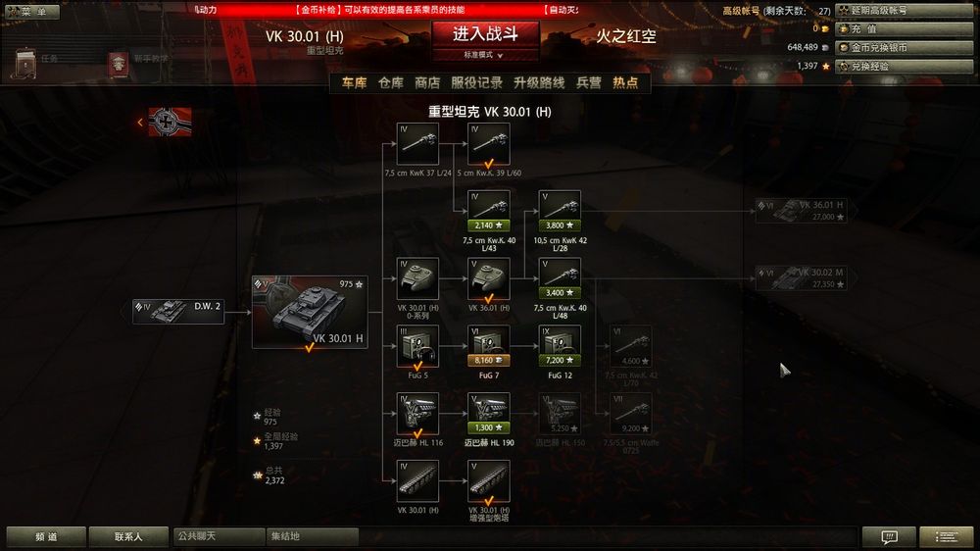Open the 联系人 contacts button

click(128, 536)
